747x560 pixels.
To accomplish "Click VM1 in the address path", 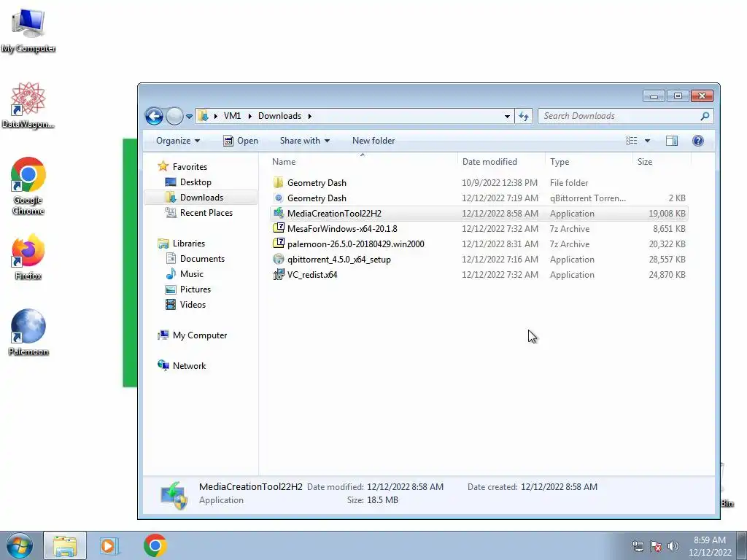I will click(233, 116).
